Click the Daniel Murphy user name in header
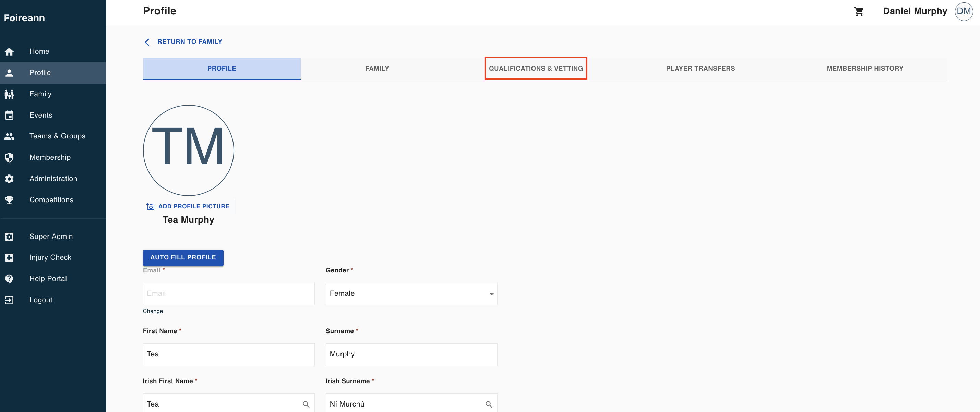 [915, 11]
